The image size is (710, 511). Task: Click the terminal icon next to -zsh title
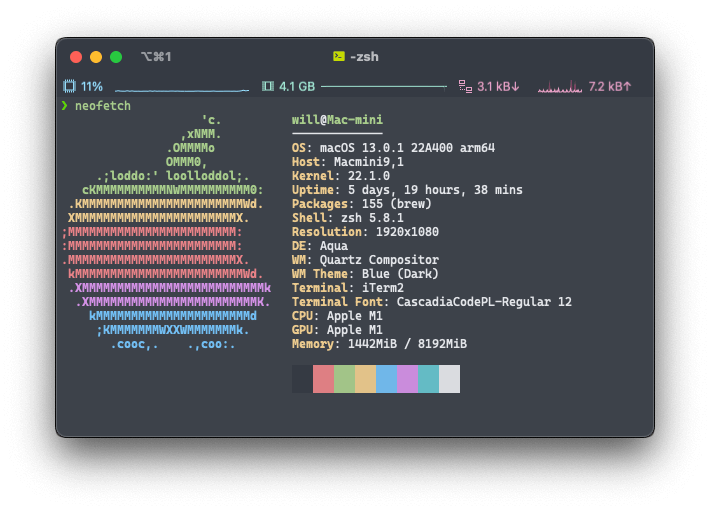pyautogui.click(x=339, y=57)
